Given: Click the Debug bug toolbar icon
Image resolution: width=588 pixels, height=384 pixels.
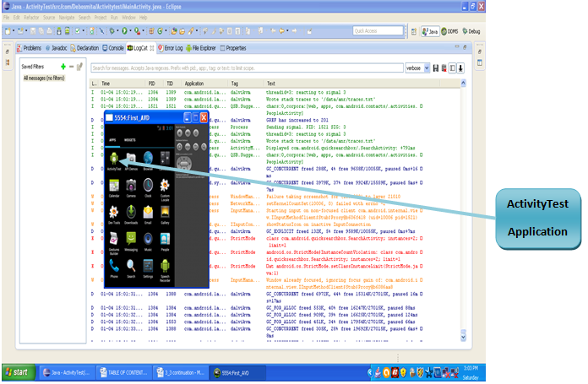Looking at the screenshot, I should [x=112, y=31].
